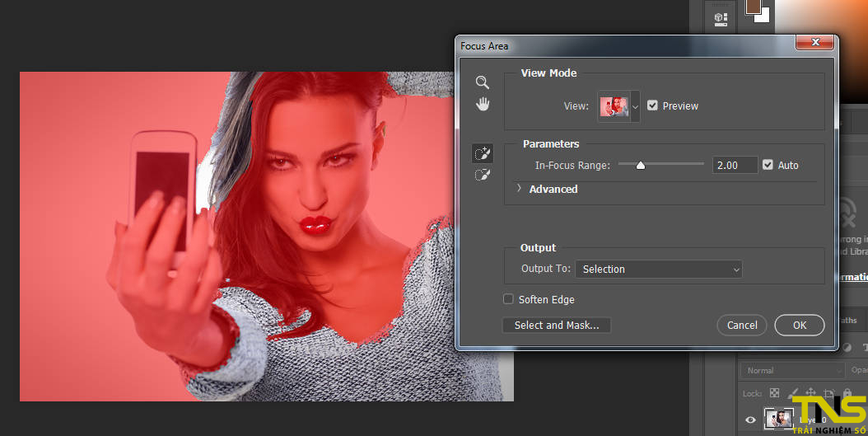
Task: Hide Layer 0 with the eye icon
Action: (750, 420)
